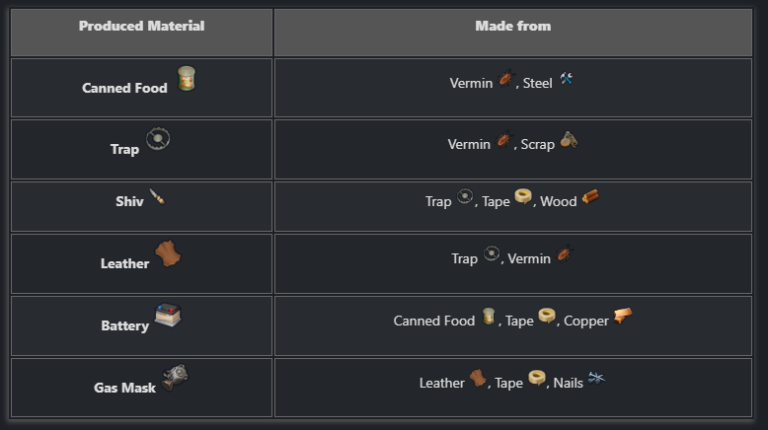Click the Gas Mask product name text
768x430 pixels.
tap(125, 388)
